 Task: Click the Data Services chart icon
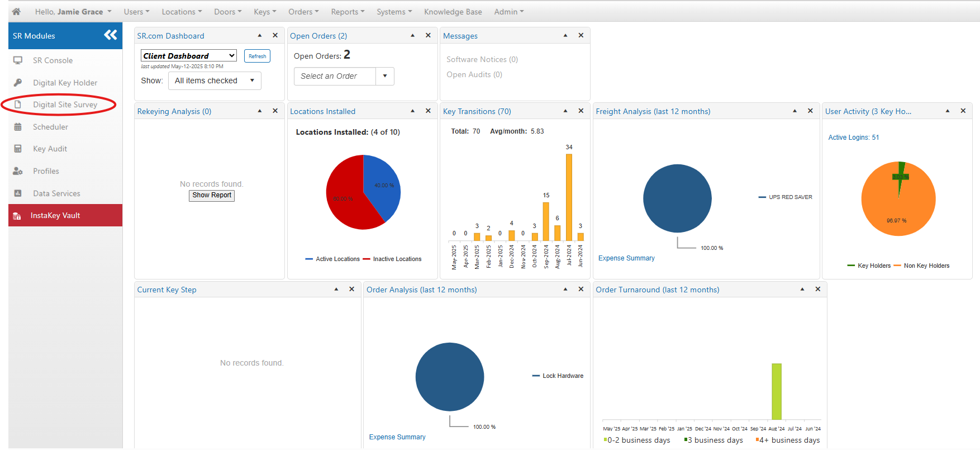[x=18, y=193]
